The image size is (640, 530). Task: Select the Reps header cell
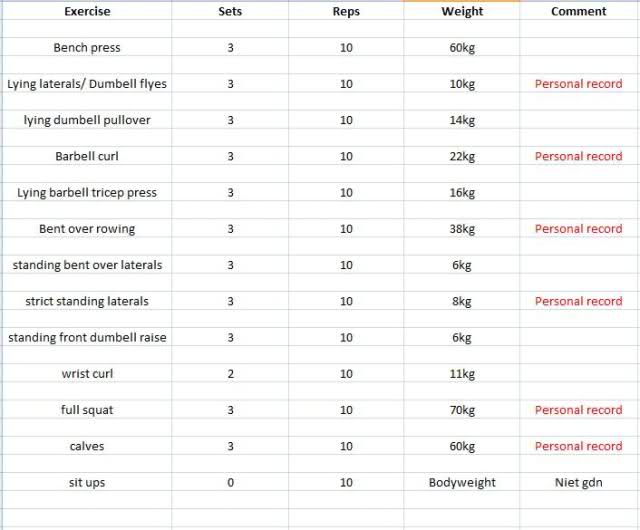pyautogui.click(x=346, y=12)
